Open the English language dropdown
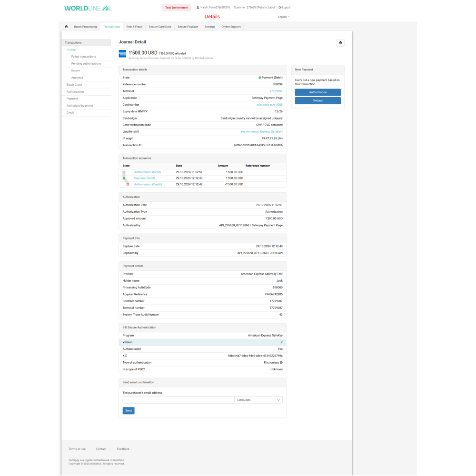Screen dimensions: 476x476 pos(284,17)
